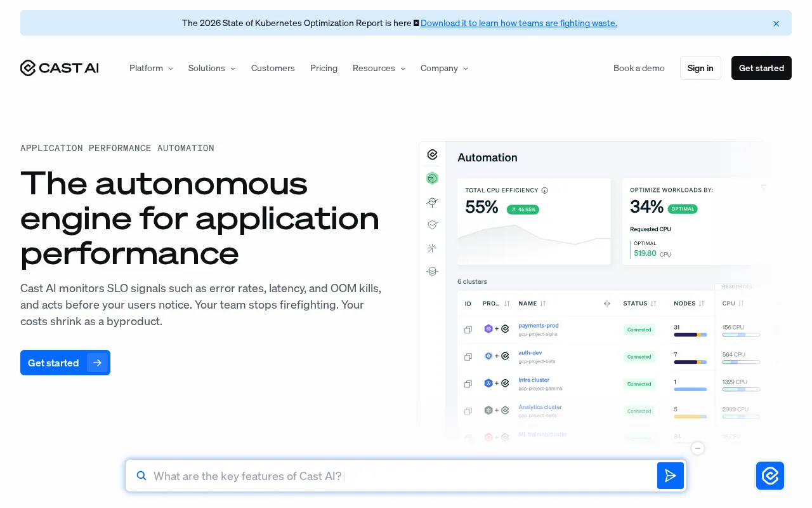This screenshot has height=508, width=812.
Task: Click copy ID icon in Infra cluster row
Action: 468,384
